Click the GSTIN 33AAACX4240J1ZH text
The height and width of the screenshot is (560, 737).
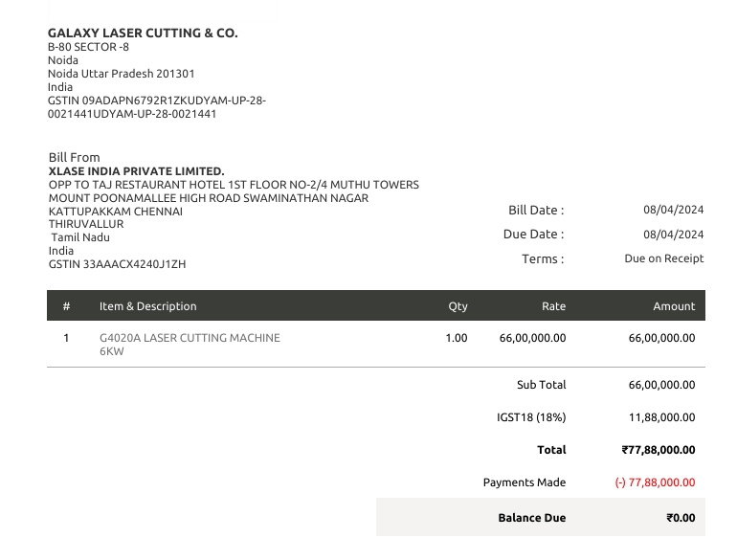tap(117, 264)
